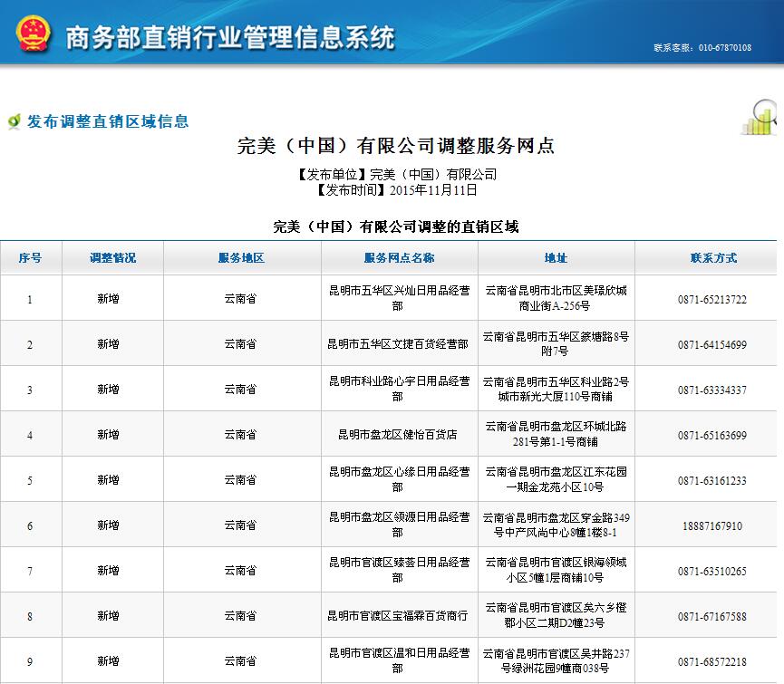This screenshot has height=684, width=784.
Task: Select phone number 0871-65213722 in row 1
Action: (712, 299)
